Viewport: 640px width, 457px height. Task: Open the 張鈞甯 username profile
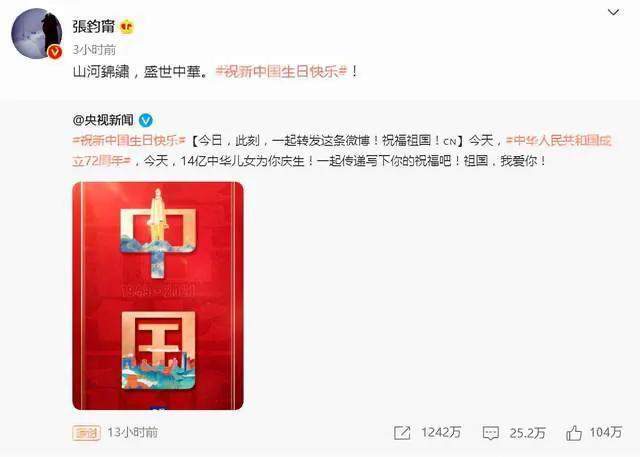click(x=94, y=27)
